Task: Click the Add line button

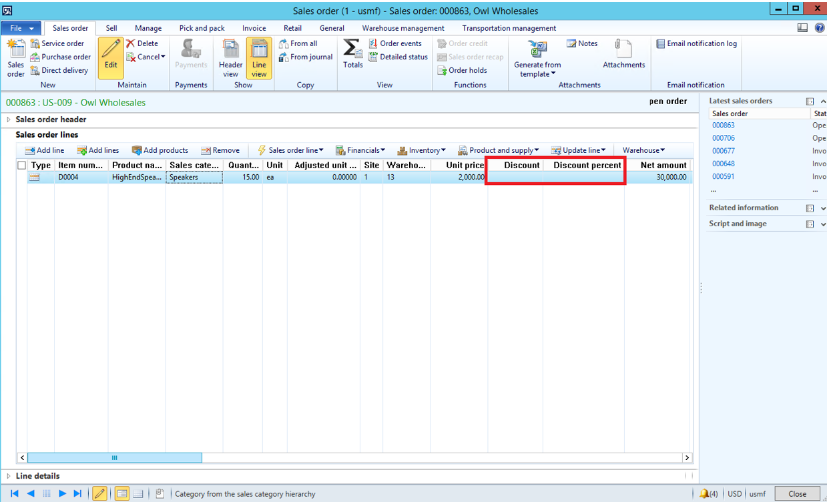Action: tap(45, 150)
